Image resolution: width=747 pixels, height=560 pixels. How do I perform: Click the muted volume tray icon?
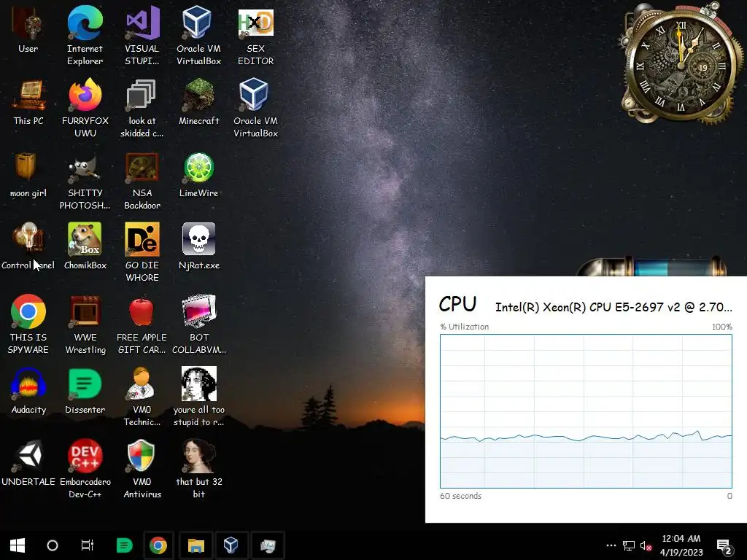click(x=646, y=545)
